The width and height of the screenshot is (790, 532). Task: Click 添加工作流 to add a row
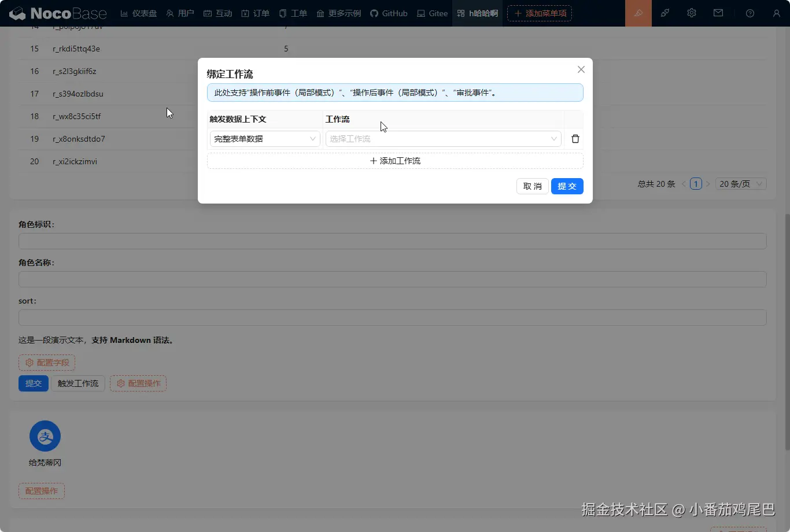click(x=395, y=161)
